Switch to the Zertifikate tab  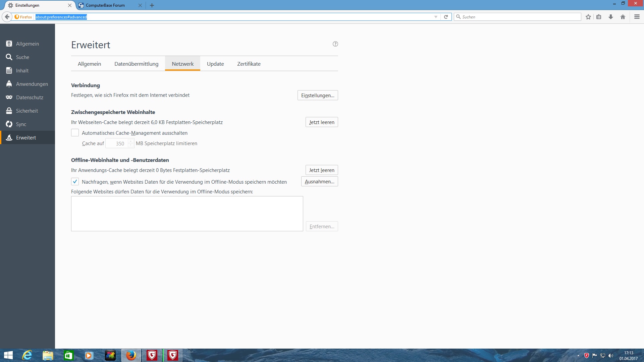249,64
